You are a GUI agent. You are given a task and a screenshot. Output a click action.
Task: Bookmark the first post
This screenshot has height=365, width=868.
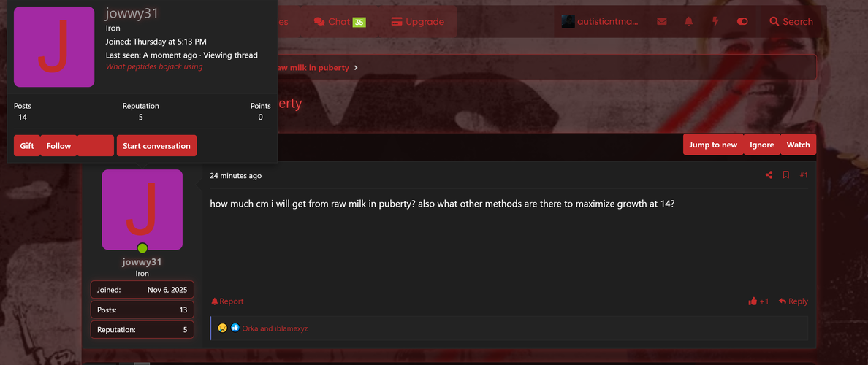785,174
